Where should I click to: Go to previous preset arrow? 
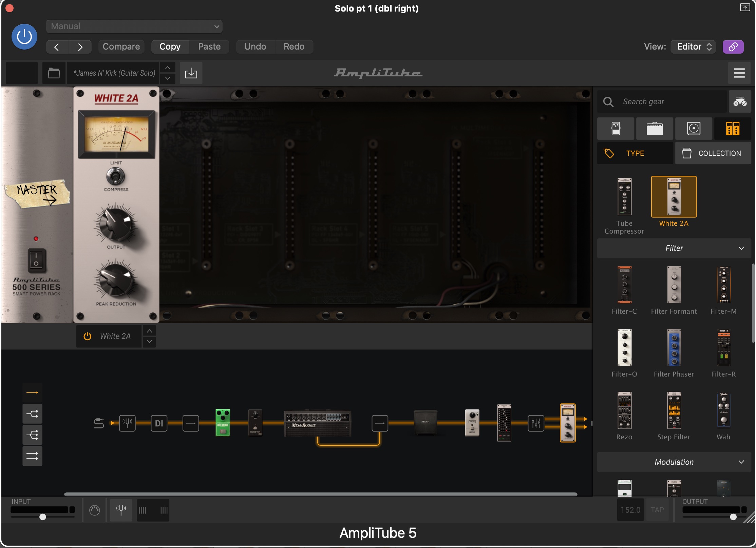coord(57,47)
